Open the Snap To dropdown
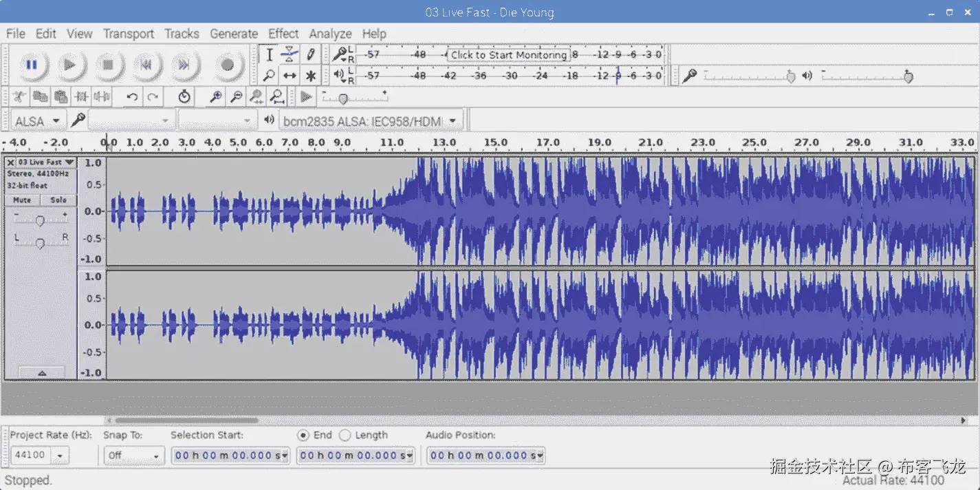Image resolution: width=980 pixels, height=490 pixels. 133,456
